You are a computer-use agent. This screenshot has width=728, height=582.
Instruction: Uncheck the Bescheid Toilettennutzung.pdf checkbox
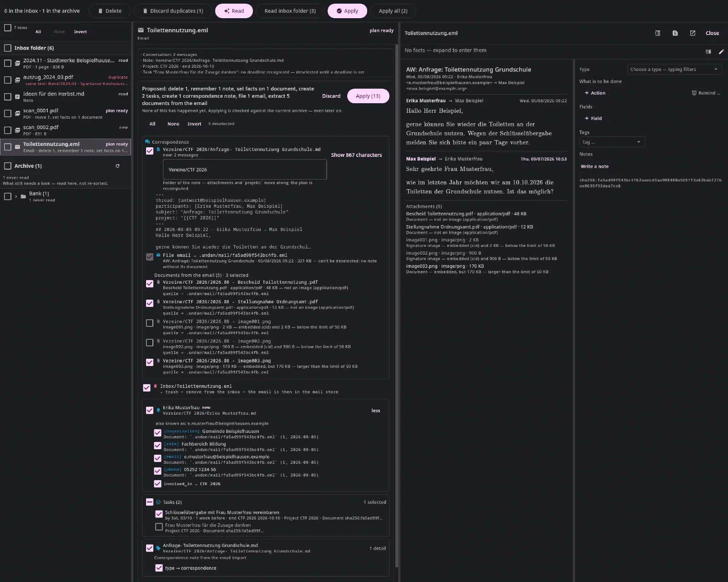click(x=149, y=284)
